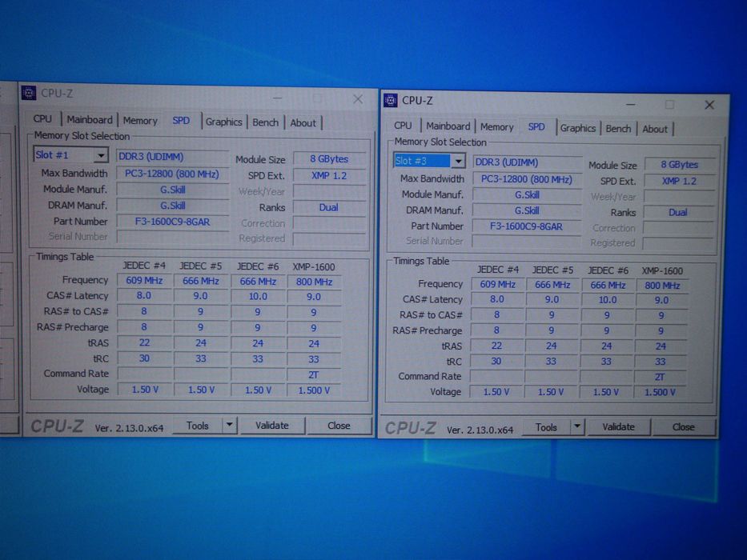Viewport: 747px width, 560px height.
Task: Click the Tools button in the right window
Action: [546, 427]
